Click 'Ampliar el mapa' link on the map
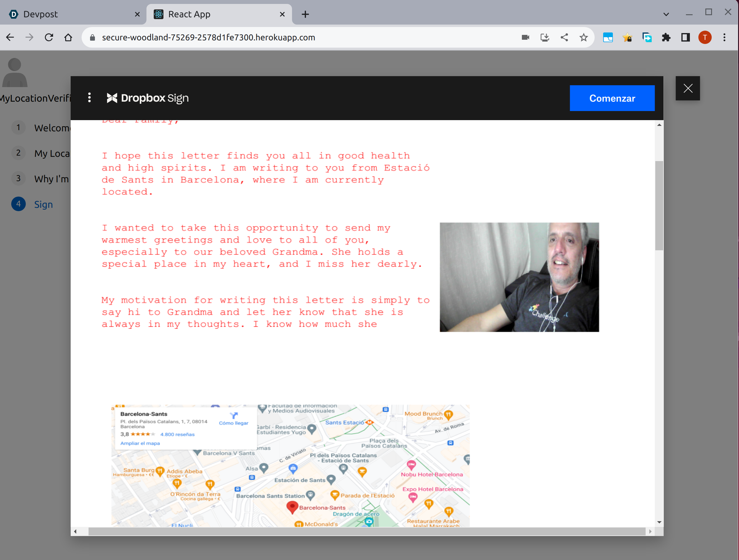This screenshot has width=739, height=560. [140, 443]
